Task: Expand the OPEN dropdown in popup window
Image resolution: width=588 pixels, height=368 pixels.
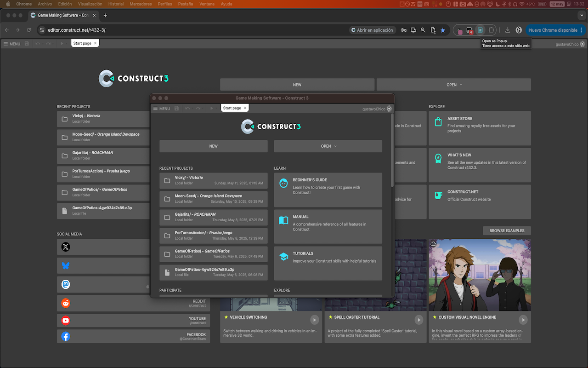Action: click(328, 146)
